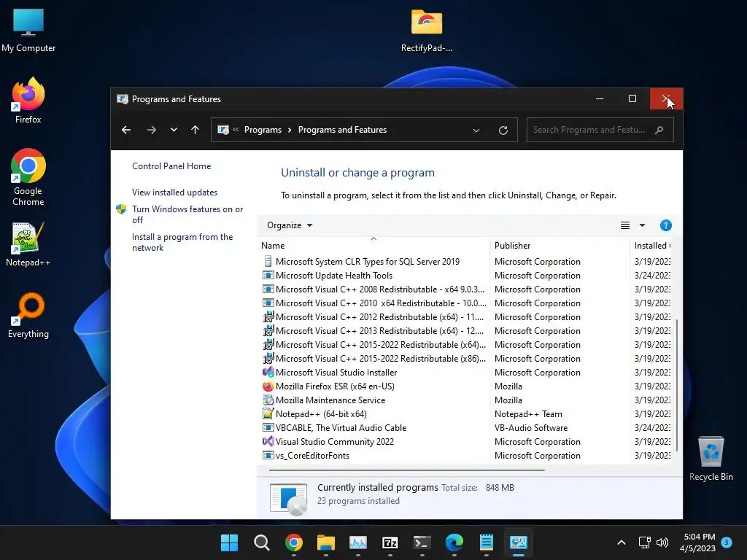
Task: Click the view layout icon in toolbar
Action: pyautogui.click(x=625, y=225)
